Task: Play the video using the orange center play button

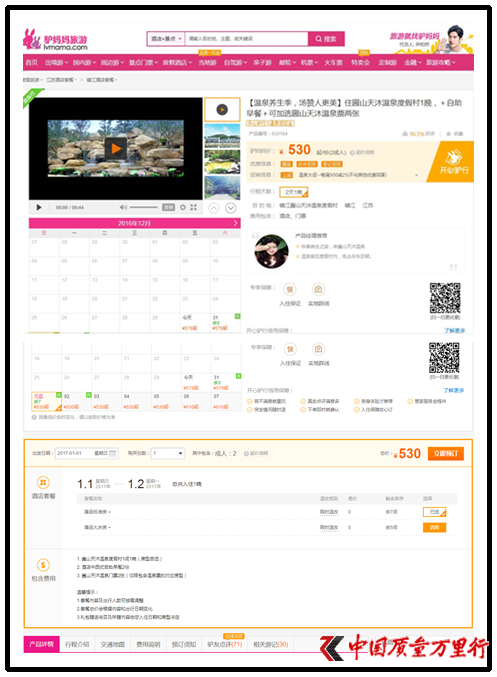Action: click(116, 149)
